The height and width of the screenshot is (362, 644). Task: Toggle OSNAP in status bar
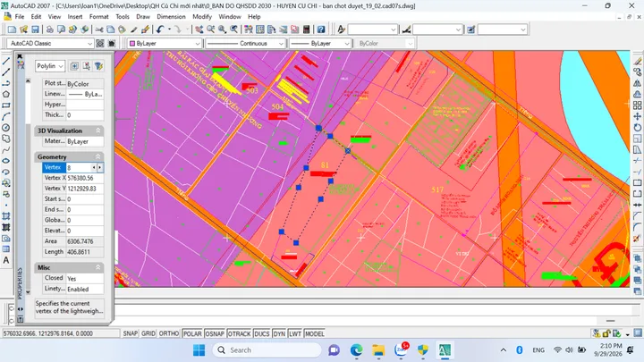[215, 333]
